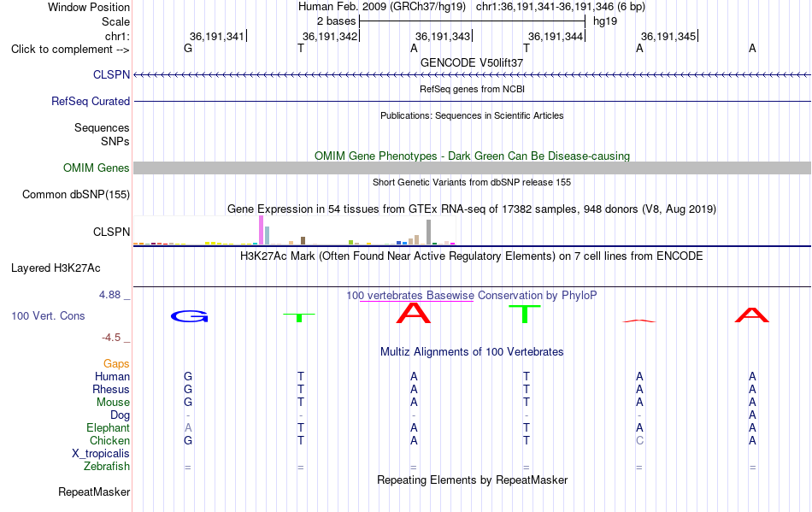This screenshot has width=812, height=512.
Task: Click the orange Gaps row label
Action: [x=116, y=364]
